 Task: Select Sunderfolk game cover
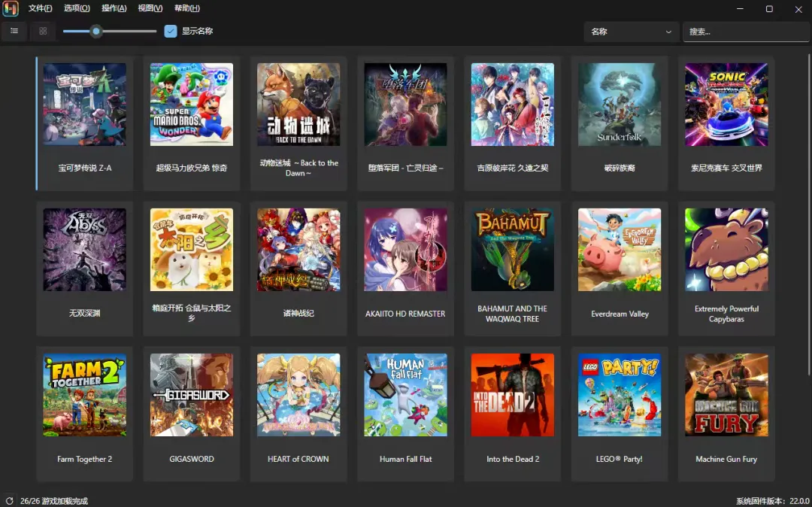coord(620,104)
